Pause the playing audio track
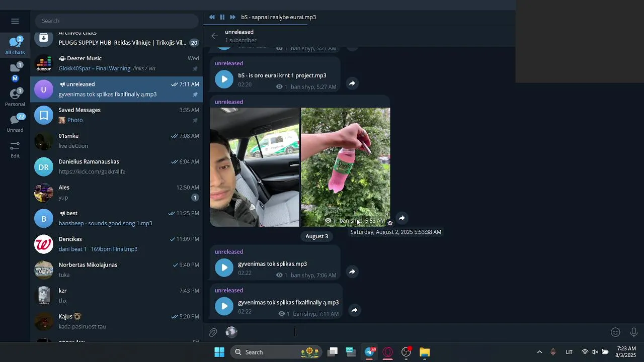 coord(222,17)
